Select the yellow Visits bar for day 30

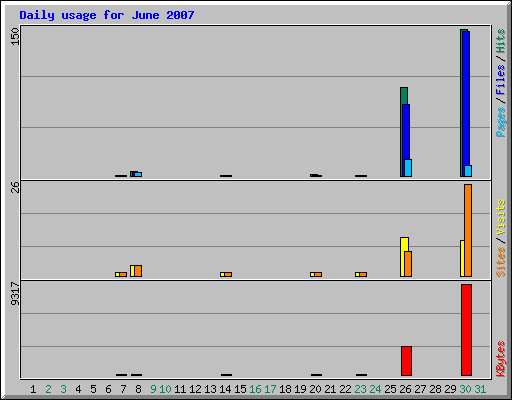click(x=462, y=258)
